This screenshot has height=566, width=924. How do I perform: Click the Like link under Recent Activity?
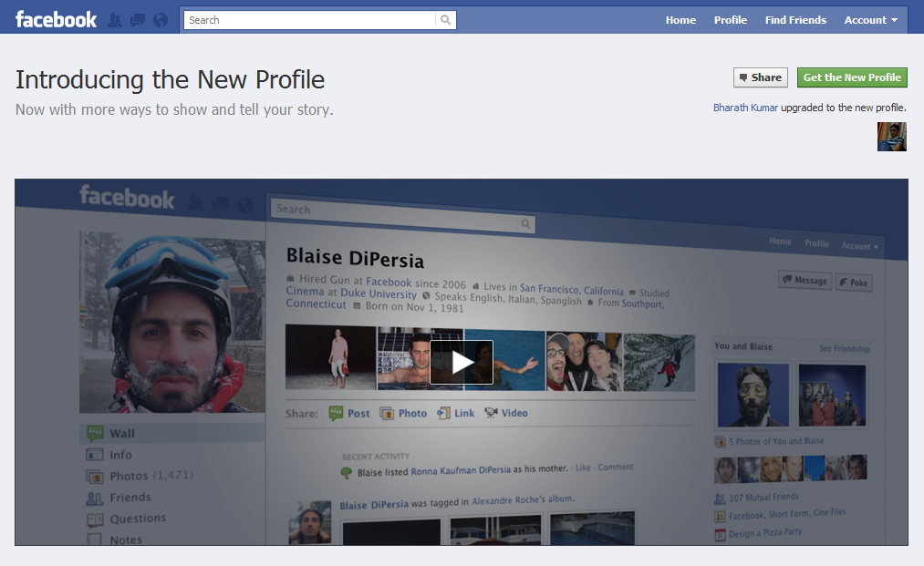583,468
